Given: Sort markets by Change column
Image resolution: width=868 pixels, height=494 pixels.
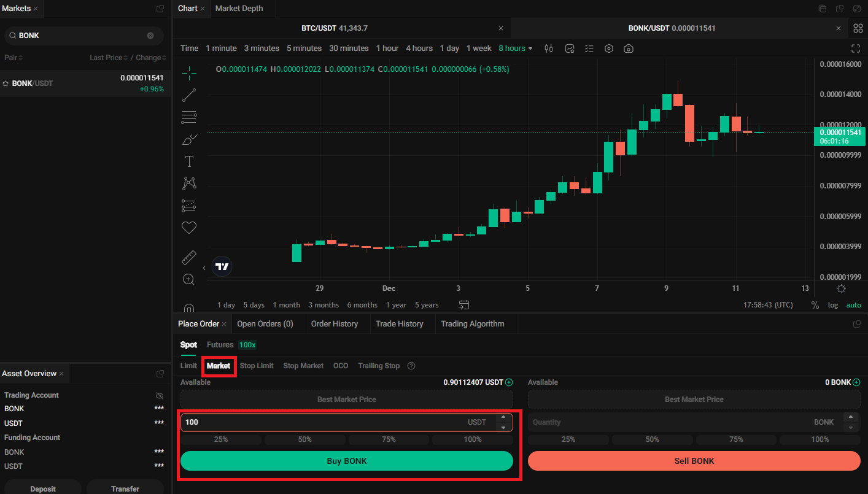Looking at the screenshot, I should click(x=151, y=58).
